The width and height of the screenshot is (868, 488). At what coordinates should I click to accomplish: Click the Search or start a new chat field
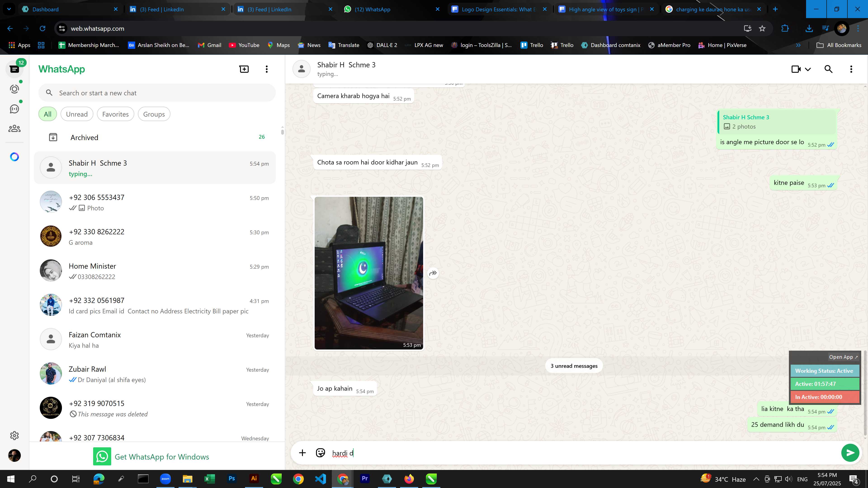(x=157, y=93)
